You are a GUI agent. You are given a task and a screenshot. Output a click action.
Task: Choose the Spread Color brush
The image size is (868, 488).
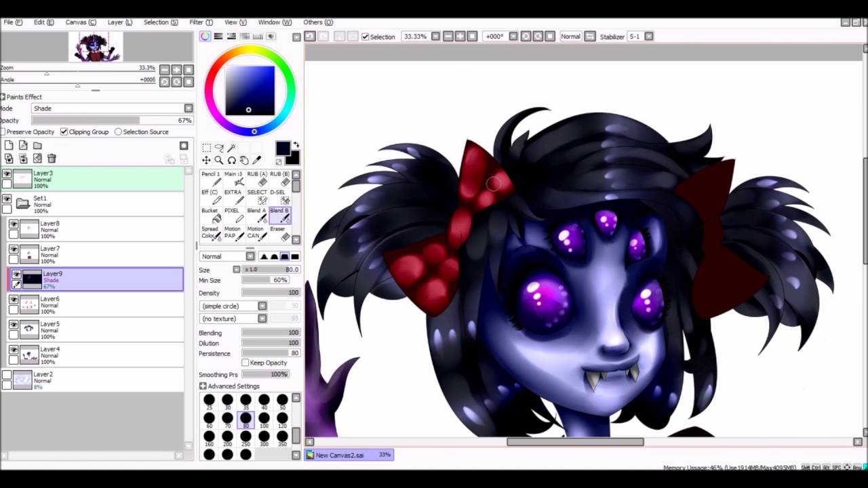(211, 234)
